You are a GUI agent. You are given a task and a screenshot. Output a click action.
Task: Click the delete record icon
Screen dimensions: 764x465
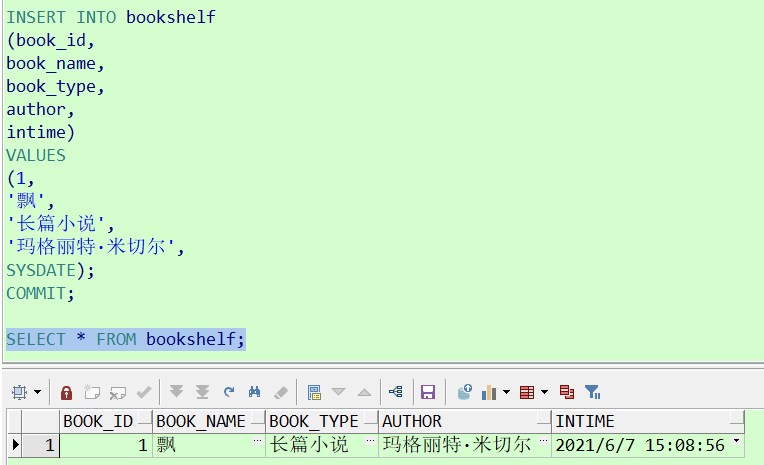(118, 392)
